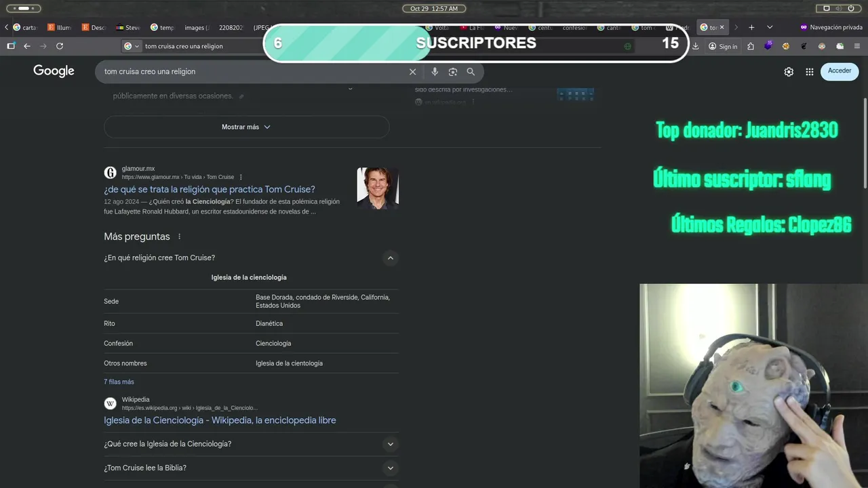
Task: Click the Tom Cruise photo thumbnail
Action: click(378, 188)
